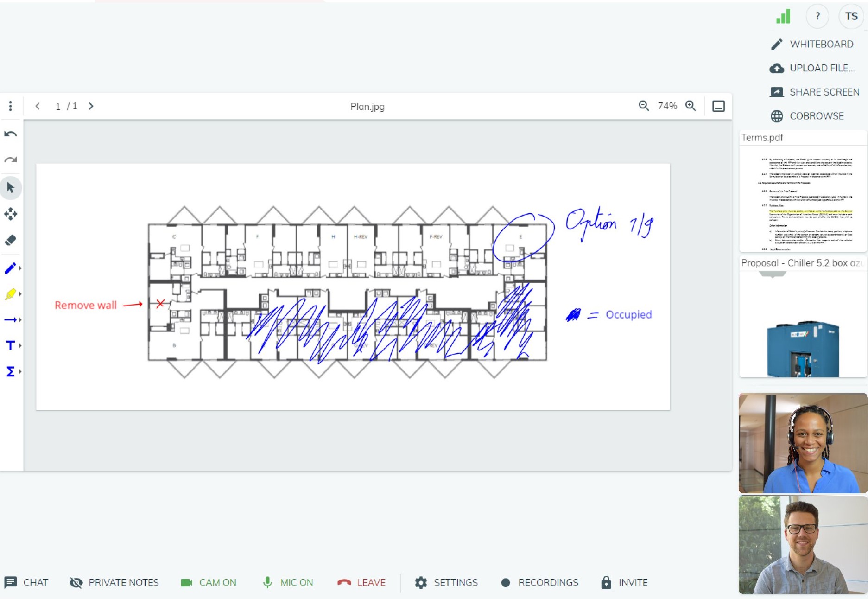Screen dimensions: 868x599
Task: Click LEAVE to exit the meeting
Action: tap(361, 582)
